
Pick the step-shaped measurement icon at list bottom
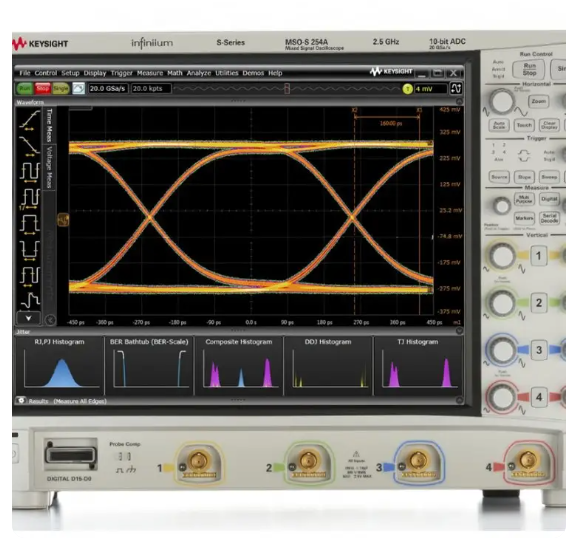click(30, 300)
